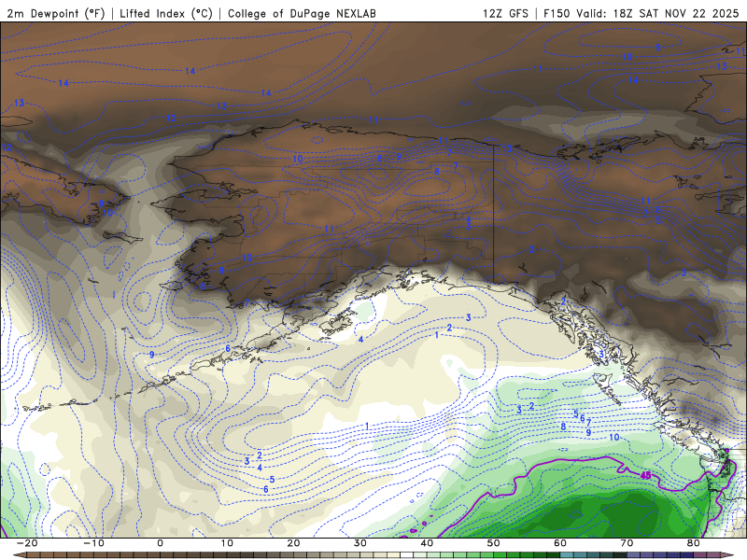Click the "-20" colorbar tick label
This screenshot has width=747, height=560.
tap(27, 543)
